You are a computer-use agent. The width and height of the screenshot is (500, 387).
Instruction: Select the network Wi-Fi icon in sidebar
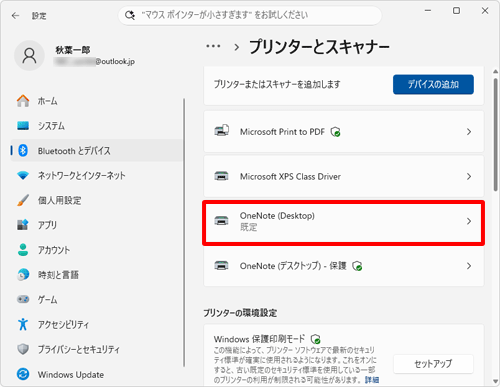point(23,175)
